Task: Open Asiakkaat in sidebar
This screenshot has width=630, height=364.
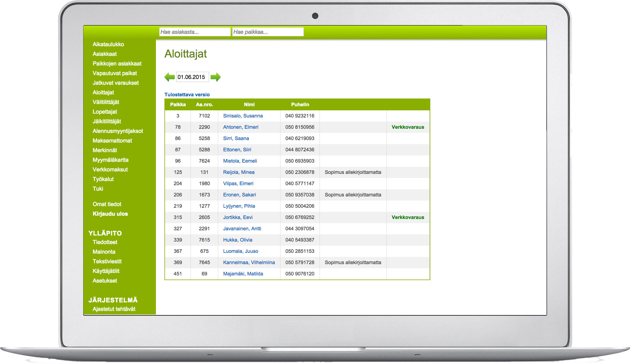Action: [x=105, y=54]
